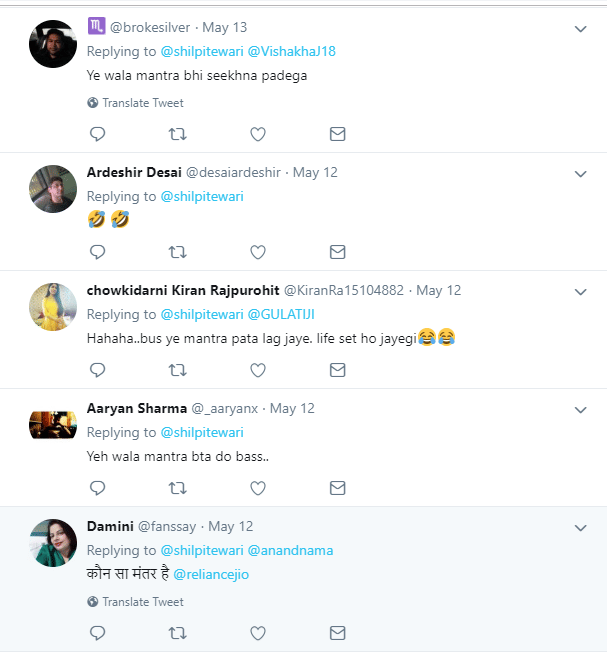Share Damini's tweet by direct message
Viewport: 607px width, 653px height.
tap(337, 633)
